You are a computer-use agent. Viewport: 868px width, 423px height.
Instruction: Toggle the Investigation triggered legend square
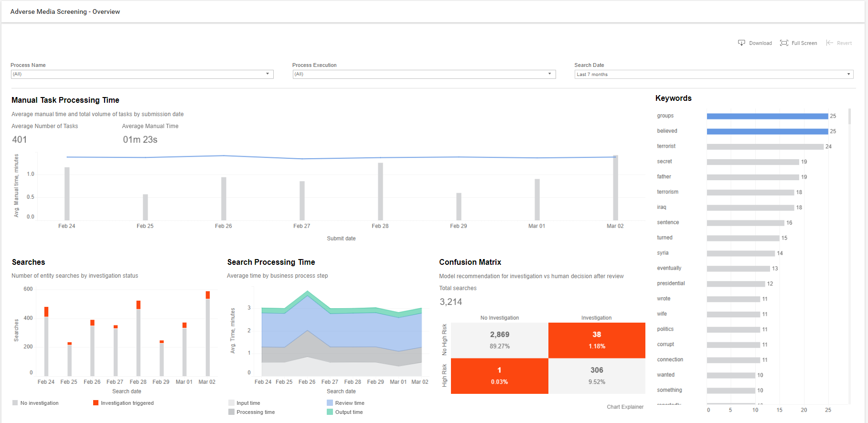point(96,403)
